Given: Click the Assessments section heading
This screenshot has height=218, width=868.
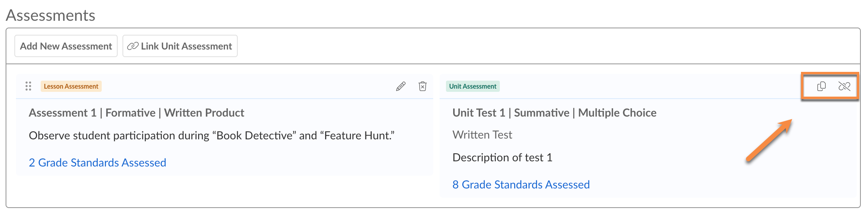Looking at the screenshot, I should [x=51, y=16].
